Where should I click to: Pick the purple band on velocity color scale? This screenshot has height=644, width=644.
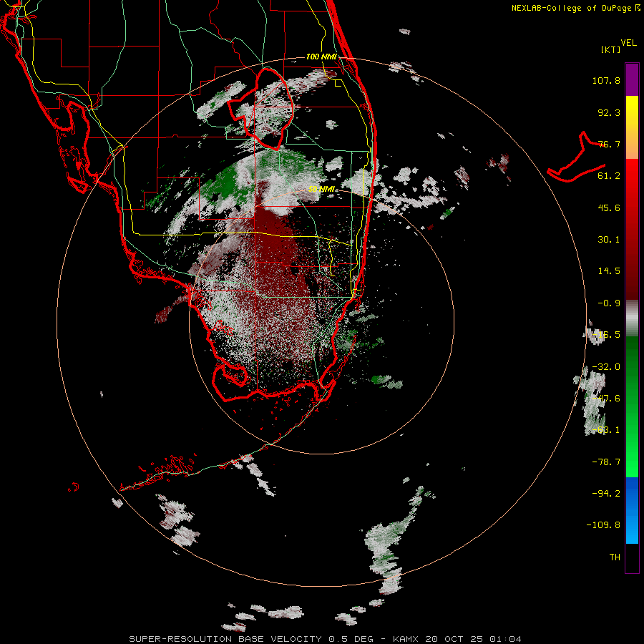632,79
